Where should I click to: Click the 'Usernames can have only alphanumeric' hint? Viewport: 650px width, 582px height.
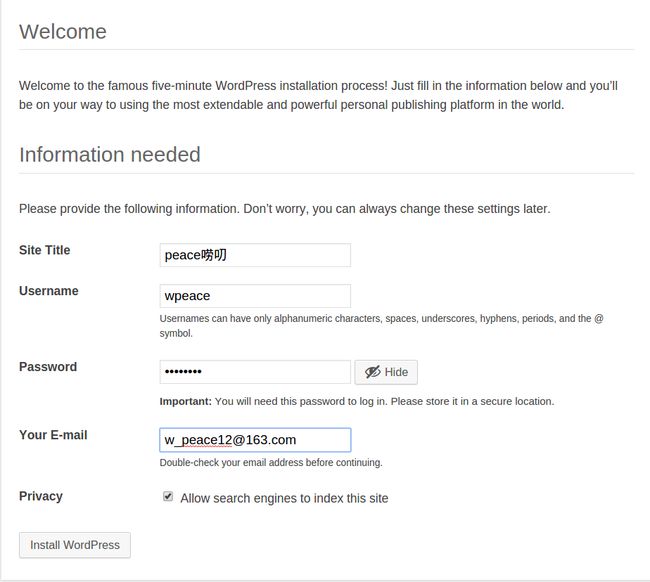coord(381,325)
